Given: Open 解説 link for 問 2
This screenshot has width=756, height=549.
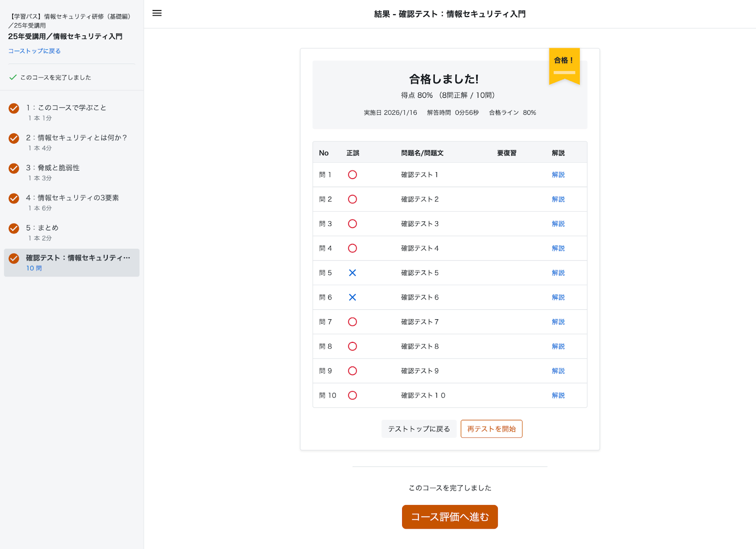Looking at the screenshot, I should pos(558,200).
